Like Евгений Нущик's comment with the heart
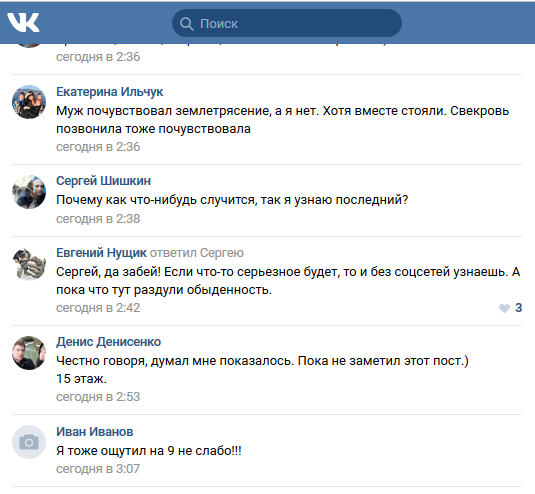This screenshot has height=494, width=535. pos(504,308)
